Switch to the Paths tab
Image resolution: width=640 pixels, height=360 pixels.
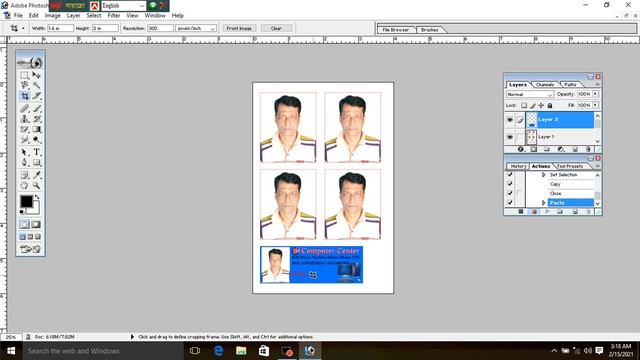pyautogui.click(x=571, y=84)
